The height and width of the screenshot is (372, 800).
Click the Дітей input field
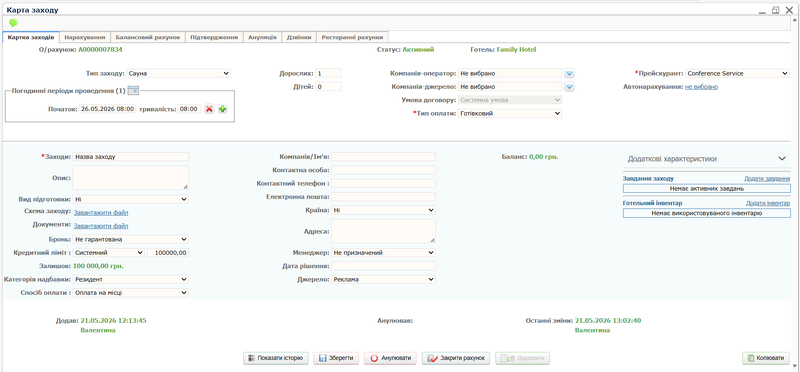(328, 87)
